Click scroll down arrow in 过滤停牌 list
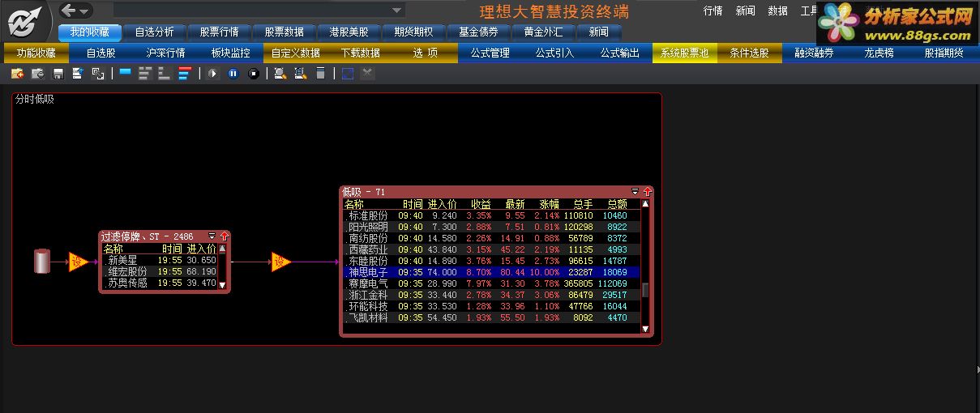Image resolution: width=980 pixels, height=413 pixels. 223,285
